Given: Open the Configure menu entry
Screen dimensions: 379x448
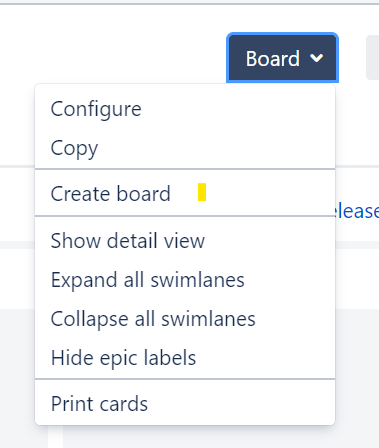Looking at the screenshot, I should [x=185, y=109].
